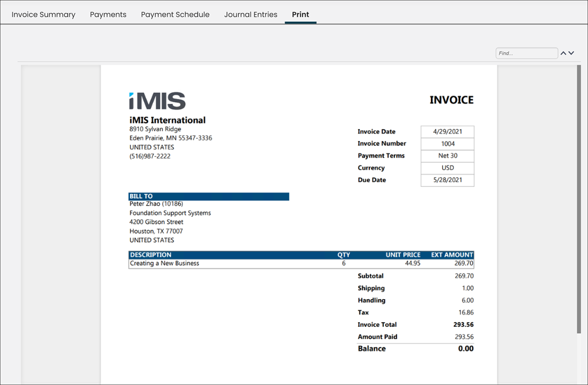This screenshot has width=588, height=385.
Task: Click the EXT AMOUNT column header
Action: [x=452, y=255]
